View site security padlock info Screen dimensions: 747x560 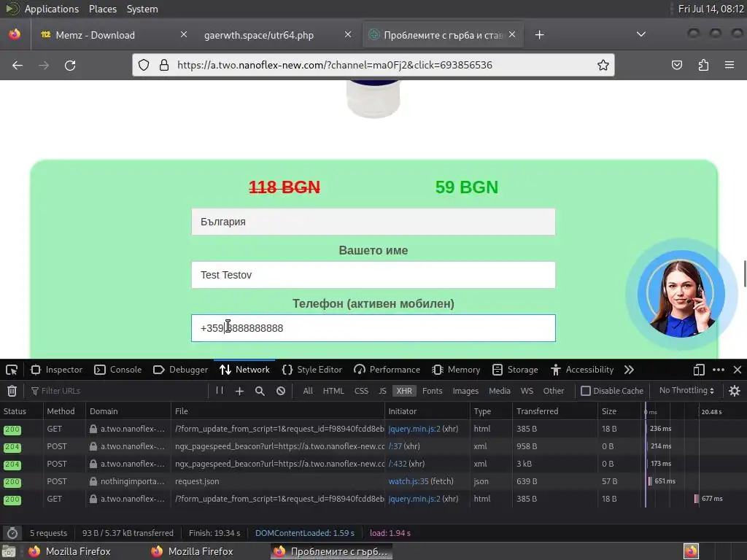pyautogui.click(x=164, y=65)
